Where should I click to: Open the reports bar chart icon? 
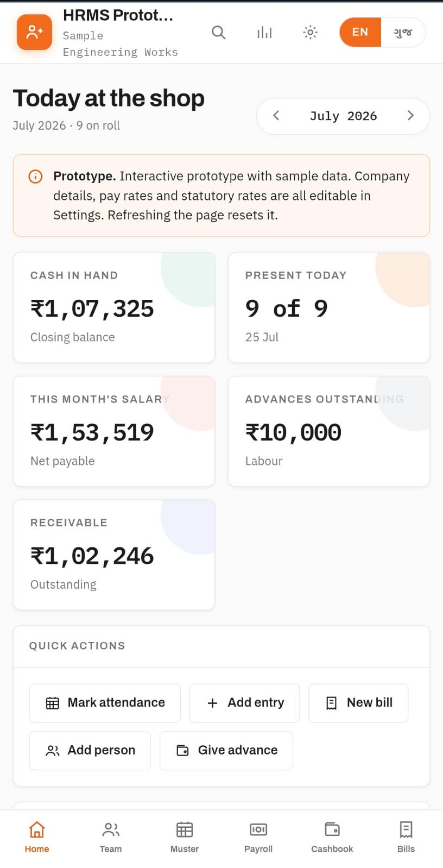(x=264, y=33)
